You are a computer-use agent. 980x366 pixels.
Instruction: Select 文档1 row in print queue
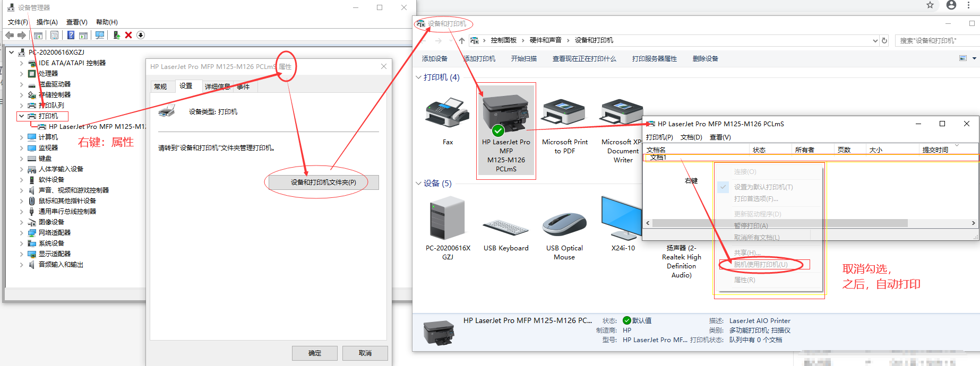tap(810, 158)
